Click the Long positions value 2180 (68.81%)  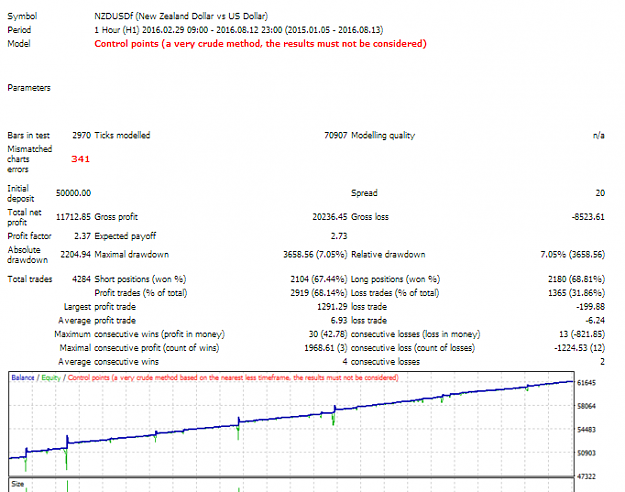click(576, 279)
